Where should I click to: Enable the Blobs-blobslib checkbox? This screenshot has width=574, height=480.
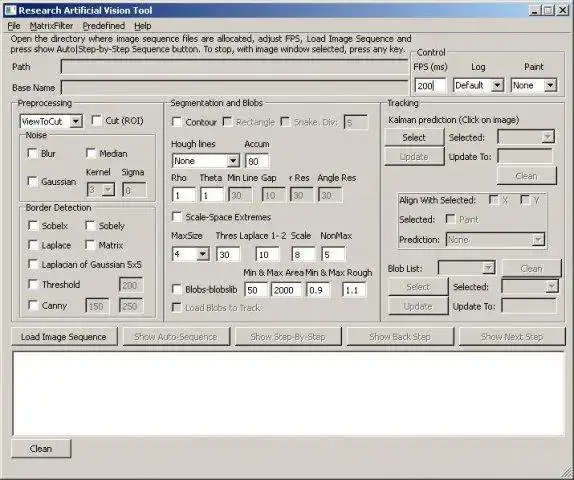point(177,289)
